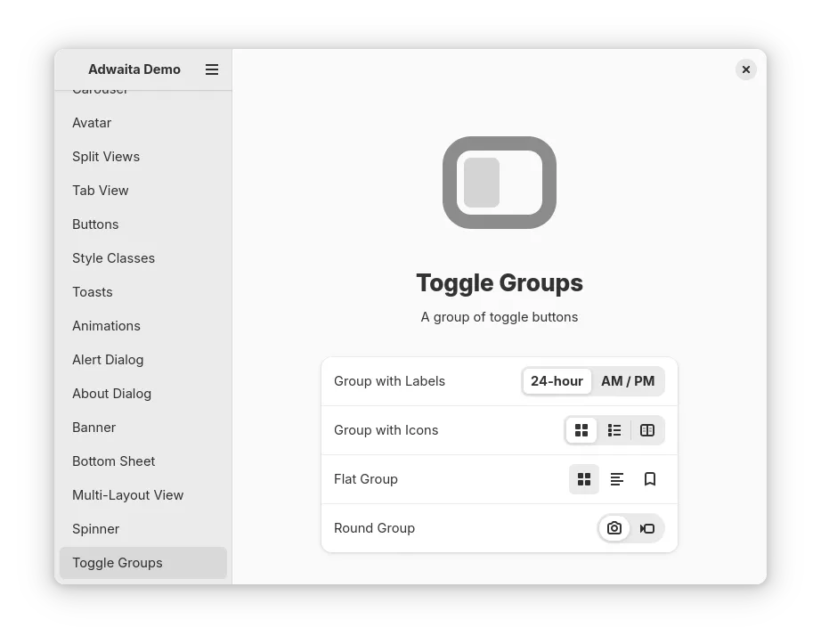
Task: Switch time format to AM / PM
Action: [628, 381]
